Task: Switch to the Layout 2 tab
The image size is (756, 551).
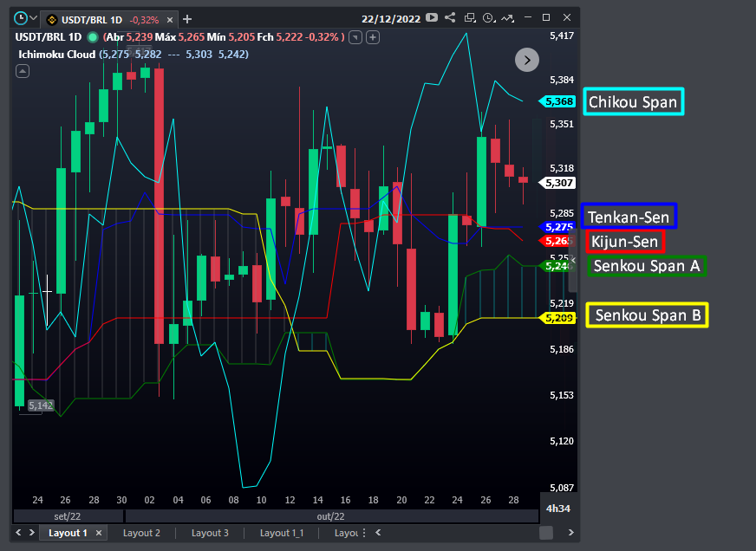Action: coord(141,533)
